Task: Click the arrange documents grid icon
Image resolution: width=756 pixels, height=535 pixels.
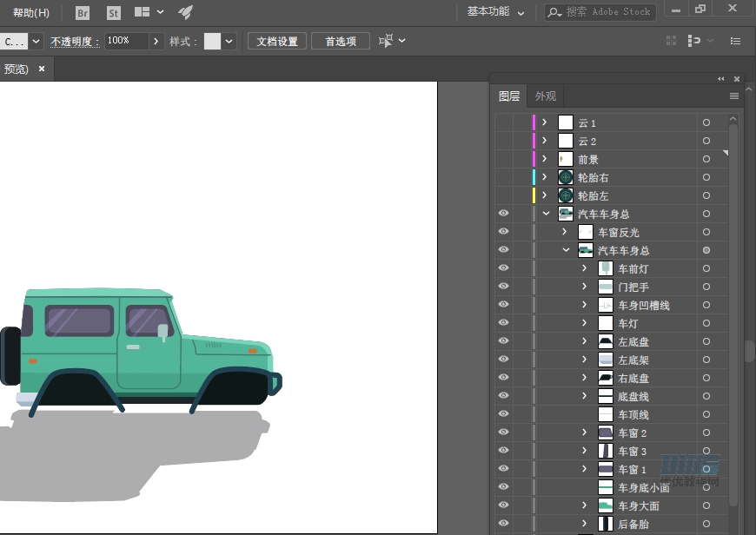Action: (142, 13)
